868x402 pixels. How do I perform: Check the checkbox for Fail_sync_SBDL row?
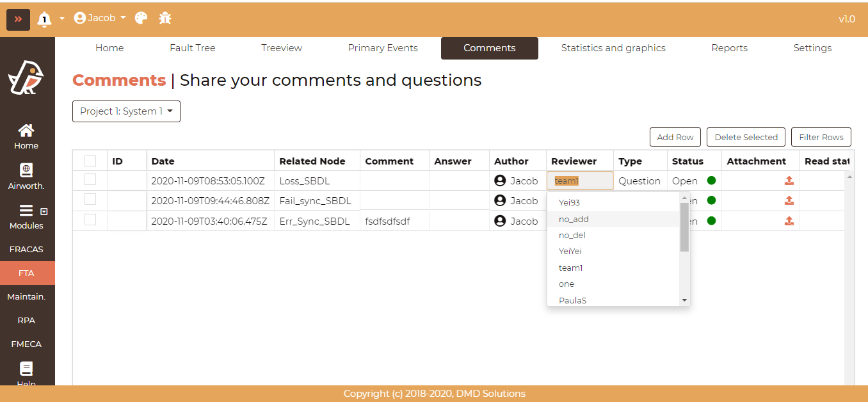click(90, 200)
